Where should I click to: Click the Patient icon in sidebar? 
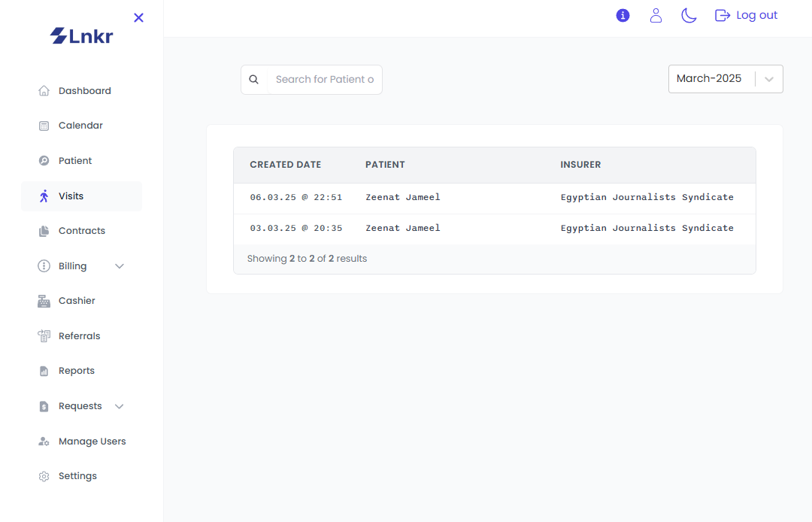tap(44, 160)
